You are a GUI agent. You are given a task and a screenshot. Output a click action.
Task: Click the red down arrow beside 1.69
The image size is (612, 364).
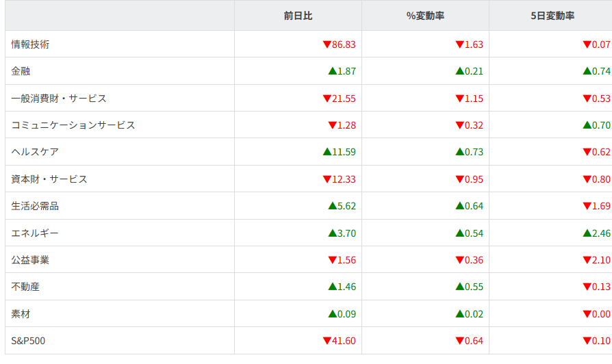pos(587,206)
